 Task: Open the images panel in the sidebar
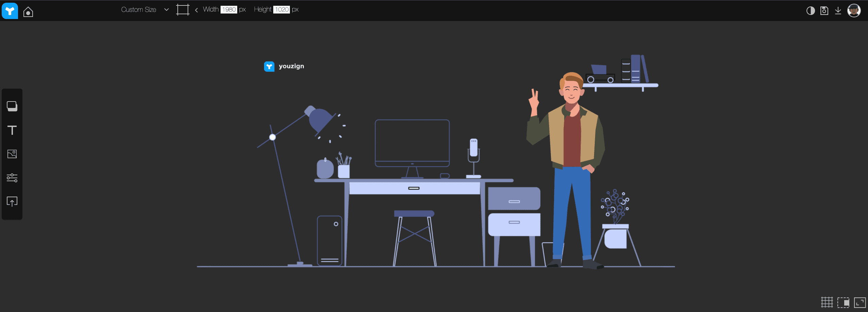12,154
